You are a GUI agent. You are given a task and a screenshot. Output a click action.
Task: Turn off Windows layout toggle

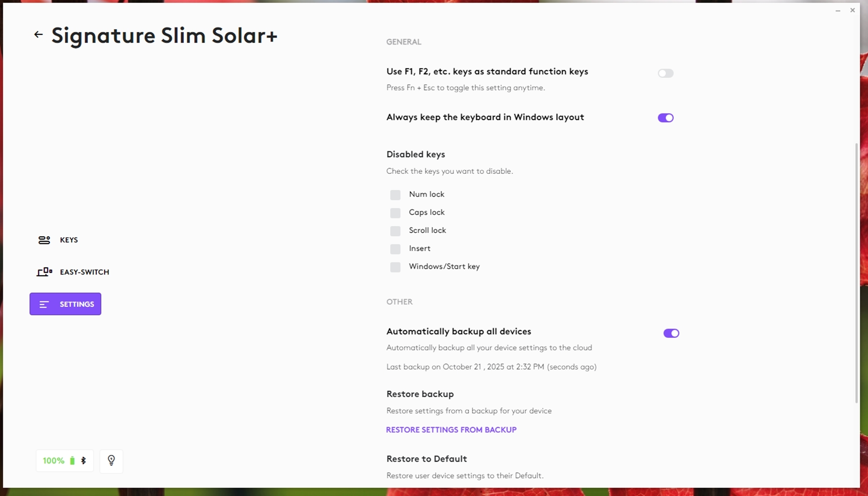[x=665, y=118]
